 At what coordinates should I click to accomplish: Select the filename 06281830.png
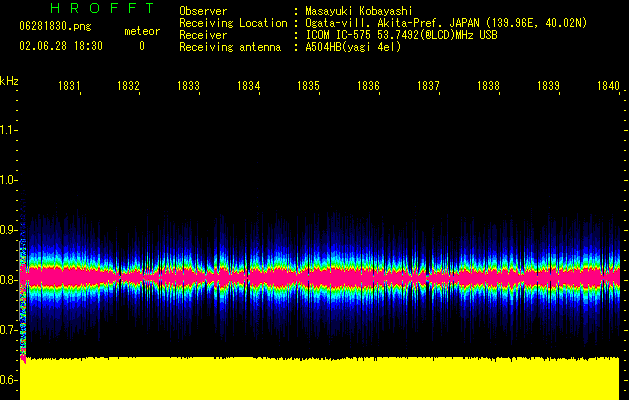(x=55, y=26)
